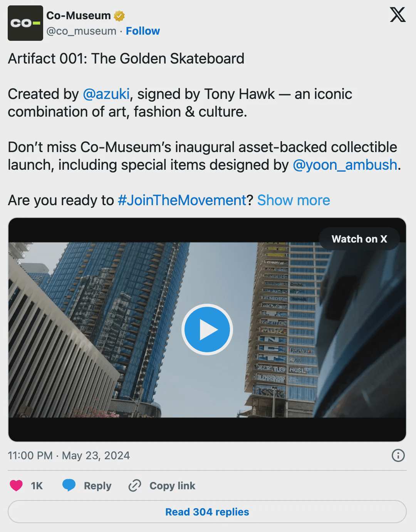
Task: Click the X logo icon
Action: [398, 15]
